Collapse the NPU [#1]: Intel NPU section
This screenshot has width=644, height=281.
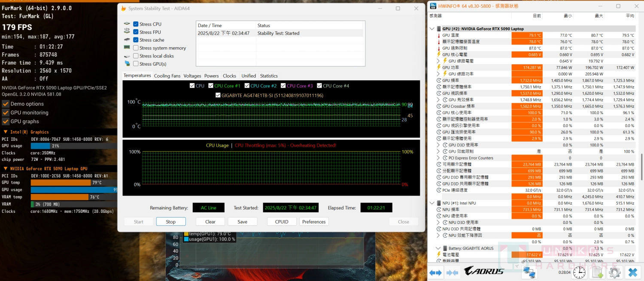coord(432,203)
